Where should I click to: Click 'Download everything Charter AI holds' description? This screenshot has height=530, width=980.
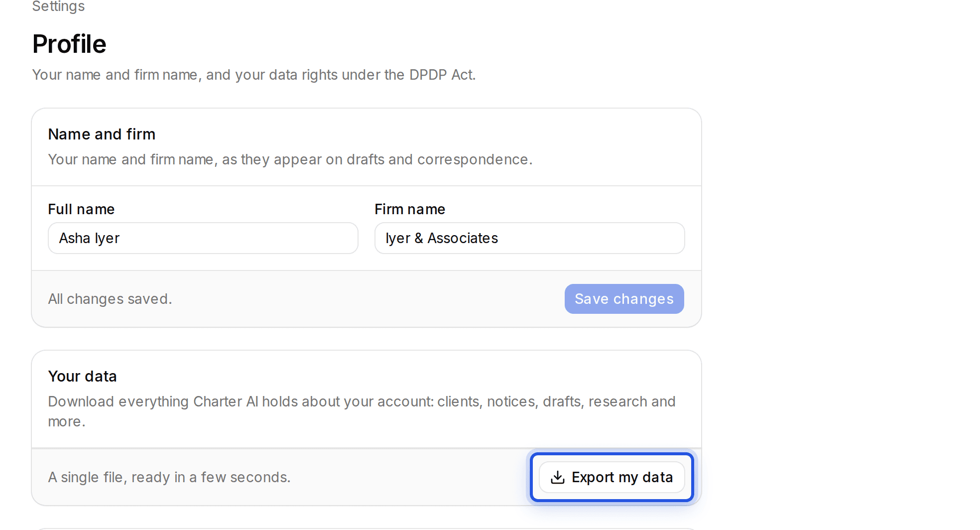[x=362, y=411]
